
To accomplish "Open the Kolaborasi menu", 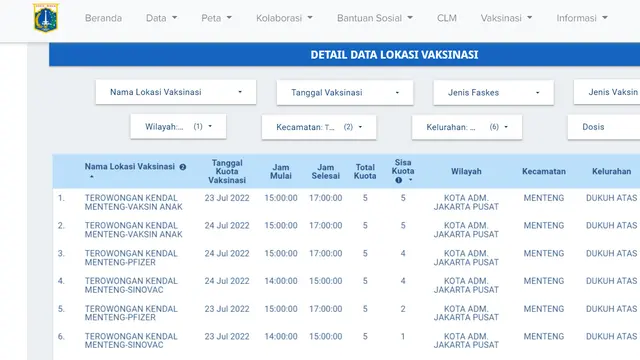I will (x=284, y=18).
